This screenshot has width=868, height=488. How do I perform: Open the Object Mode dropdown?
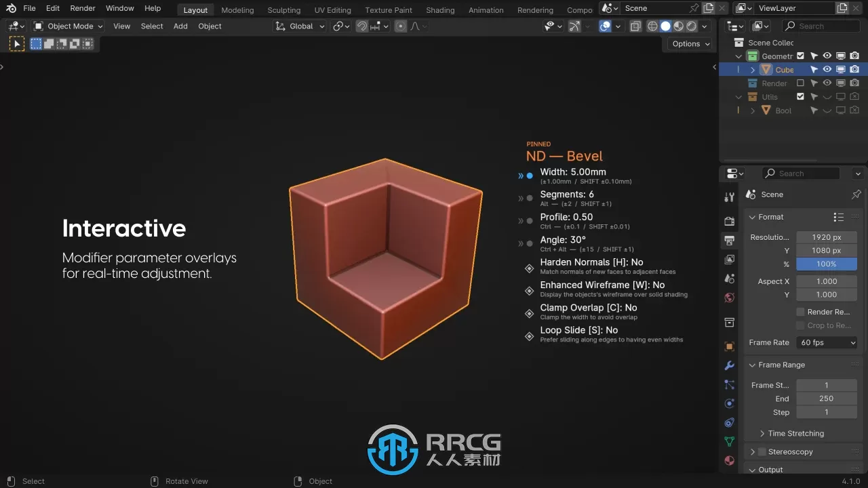pyautogui.click(x=68, y=26)
